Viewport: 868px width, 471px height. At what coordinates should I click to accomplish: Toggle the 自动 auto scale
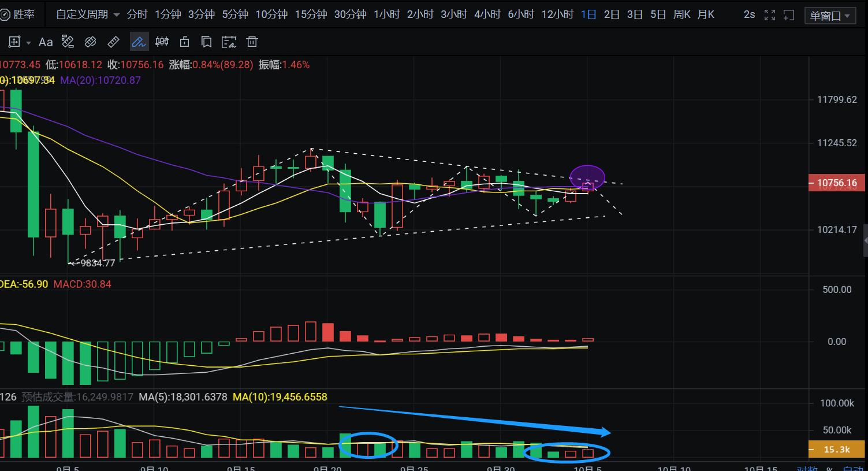854,469
